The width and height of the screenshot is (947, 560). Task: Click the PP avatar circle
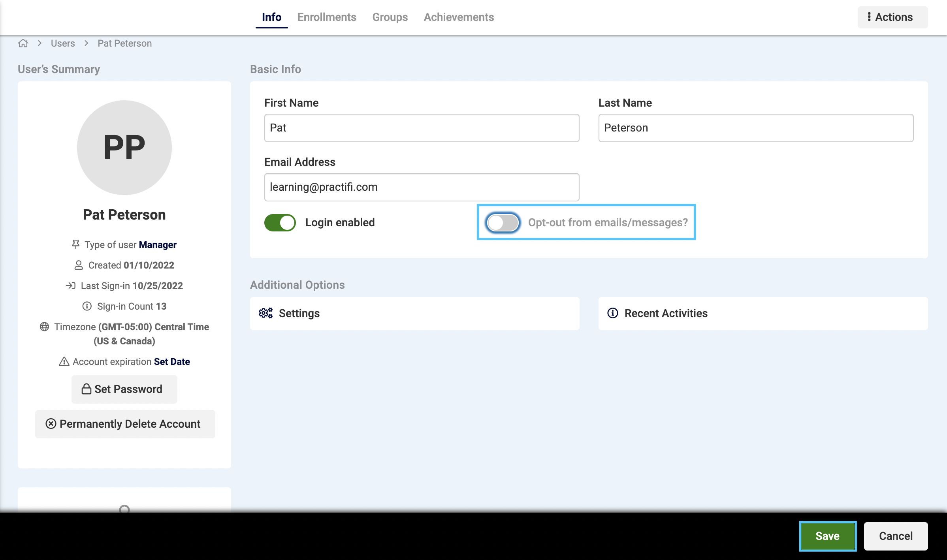click(124, 147)
